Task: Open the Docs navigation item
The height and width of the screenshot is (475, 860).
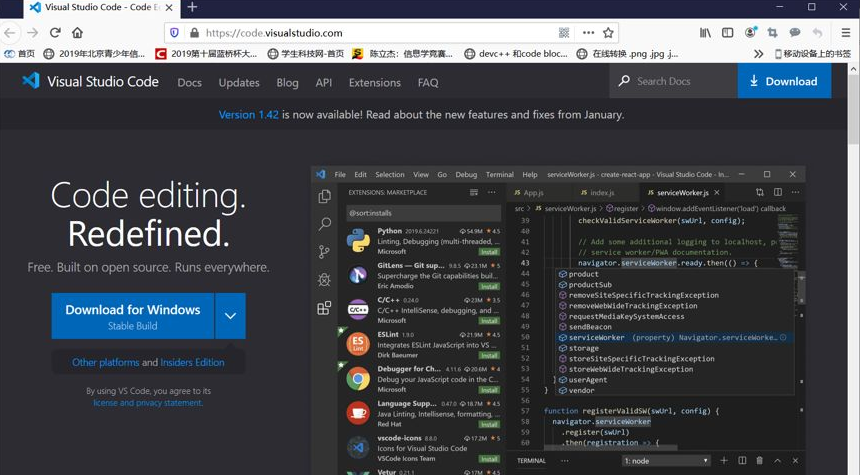Action: (x=189, y=82)
